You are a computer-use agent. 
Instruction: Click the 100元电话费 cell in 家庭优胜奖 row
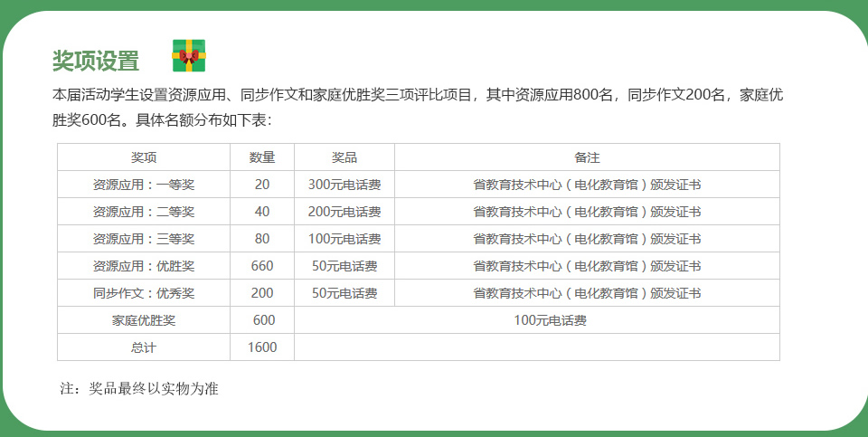click(x=550, y=320)
